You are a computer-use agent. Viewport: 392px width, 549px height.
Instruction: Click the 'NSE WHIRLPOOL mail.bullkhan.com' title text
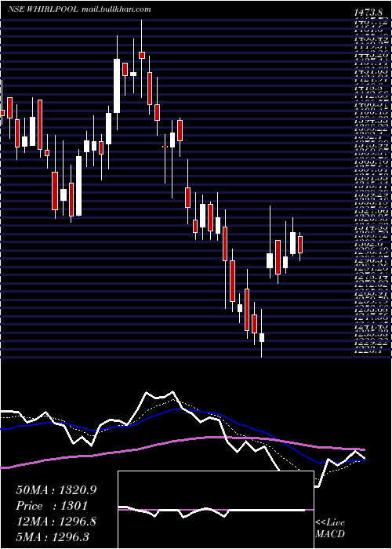pyautogui.click(x=79, y=9)
